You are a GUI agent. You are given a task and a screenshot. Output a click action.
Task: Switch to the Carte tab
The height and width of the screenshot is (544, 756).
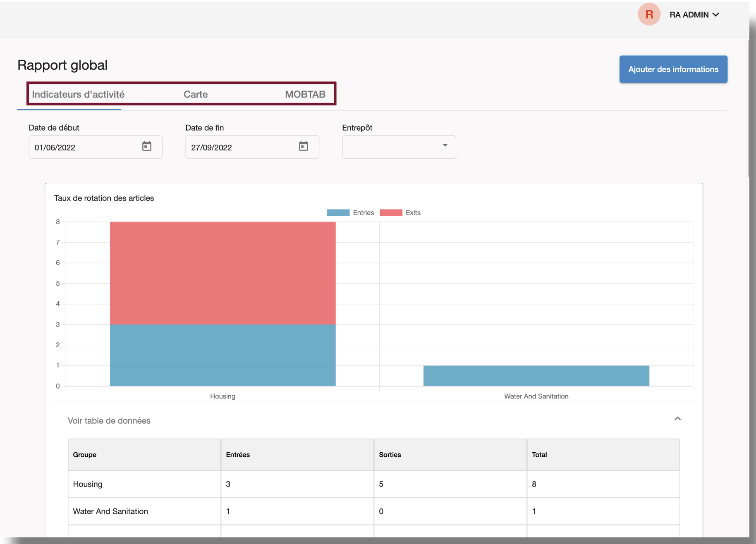pyautogui.click(x=196, y=94)
